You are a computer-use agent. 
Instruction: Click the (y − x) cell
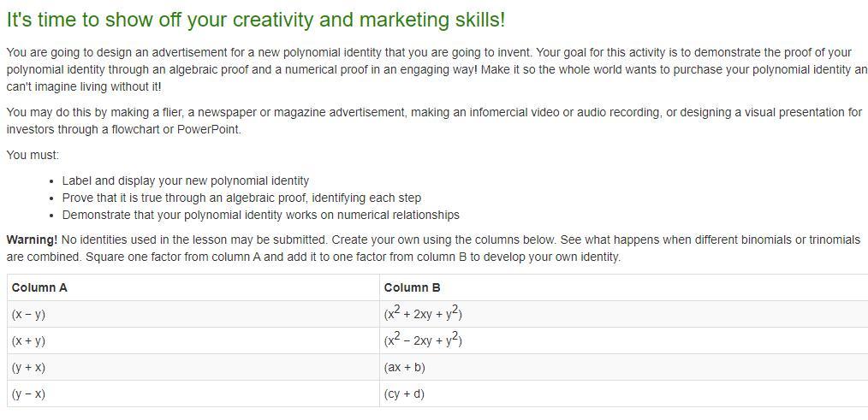pos(193,394)
